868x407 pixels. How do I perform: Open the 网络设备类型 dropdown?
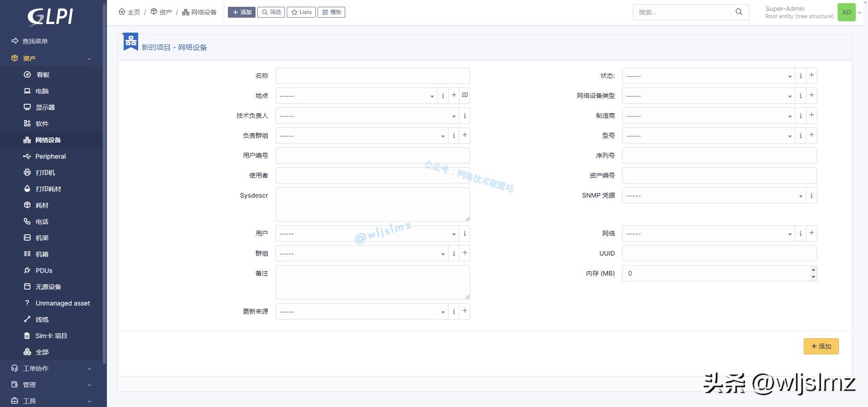coord(708,96)
